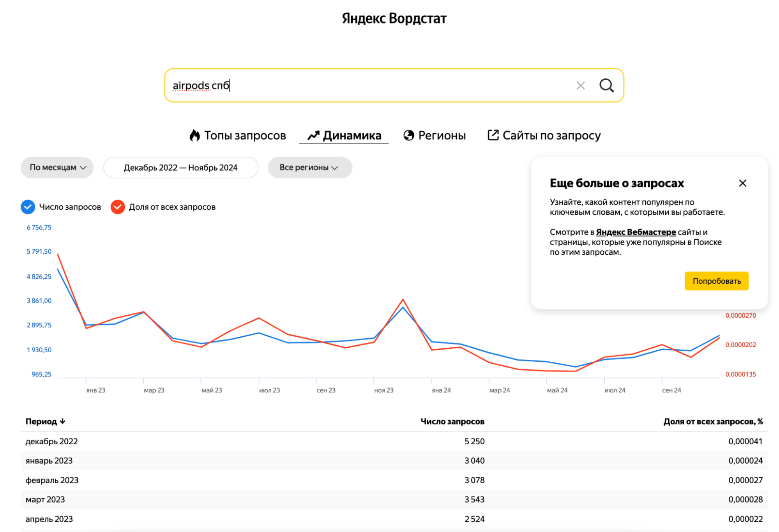Click the globe icon of Регионы

click(409, 135)
